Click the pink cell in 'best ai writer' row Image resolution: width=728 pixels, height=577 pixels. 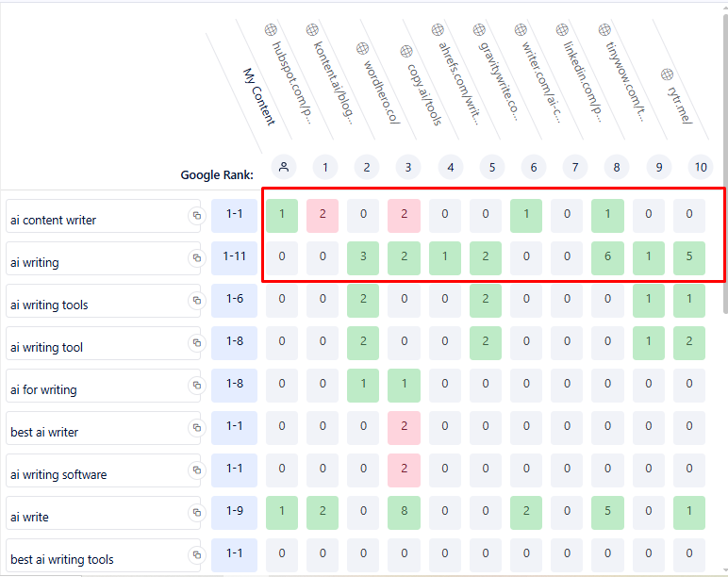[x=405, y=427]
